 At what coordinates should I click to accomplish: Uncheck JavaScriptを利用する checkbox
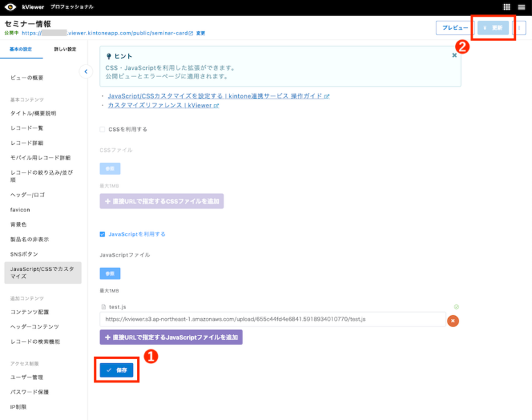pyautogui.click(x=102, y=234)
